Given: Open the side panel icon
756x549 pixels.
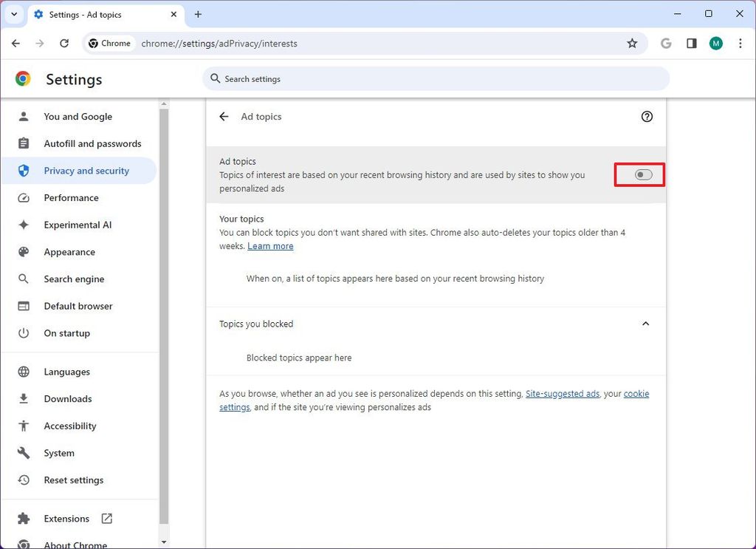Looking at the screenshot, I should click(691, 43).
